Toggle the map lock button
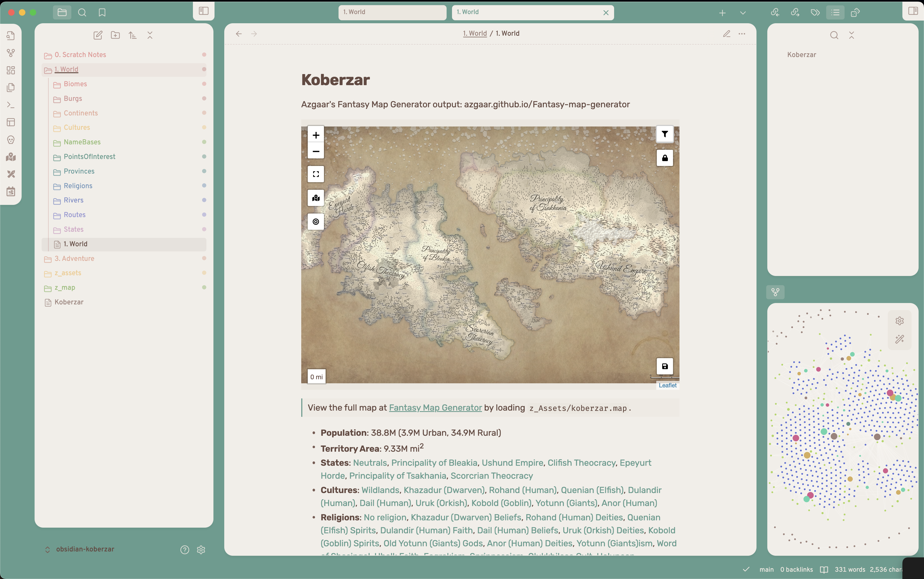The height and width of the screenshot is (579, 924). coord(665,158)
